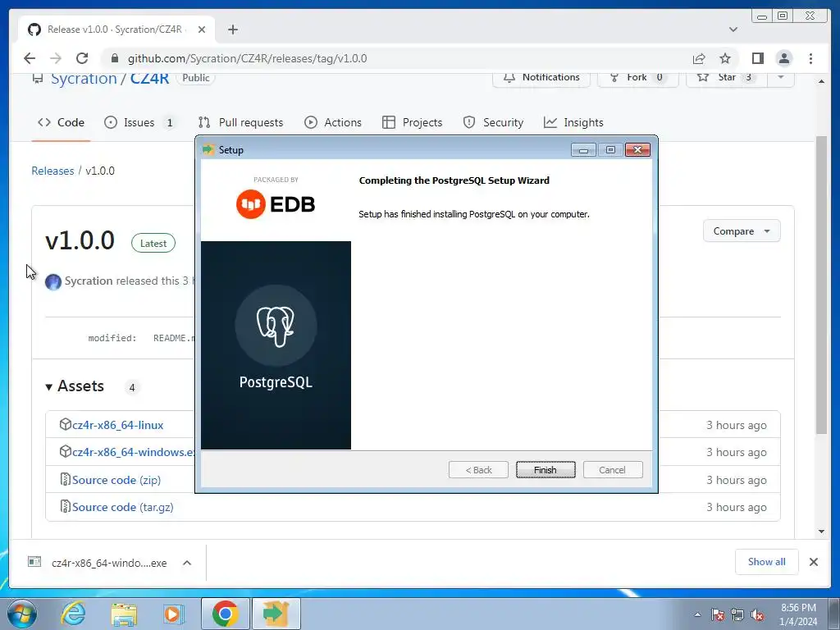Click the scrollbar down arrow
The width and height of the screenshot is (840, 630).
coord(821,532)
